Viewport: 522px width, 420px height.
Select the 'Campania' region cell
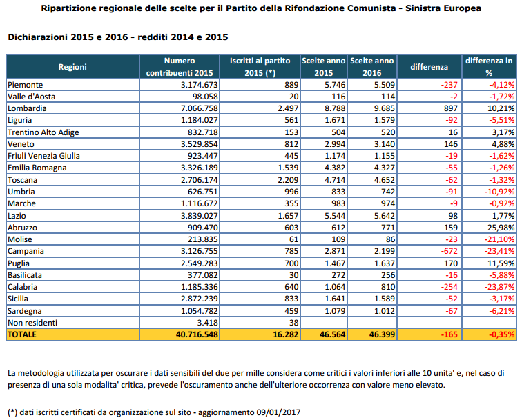72,251
